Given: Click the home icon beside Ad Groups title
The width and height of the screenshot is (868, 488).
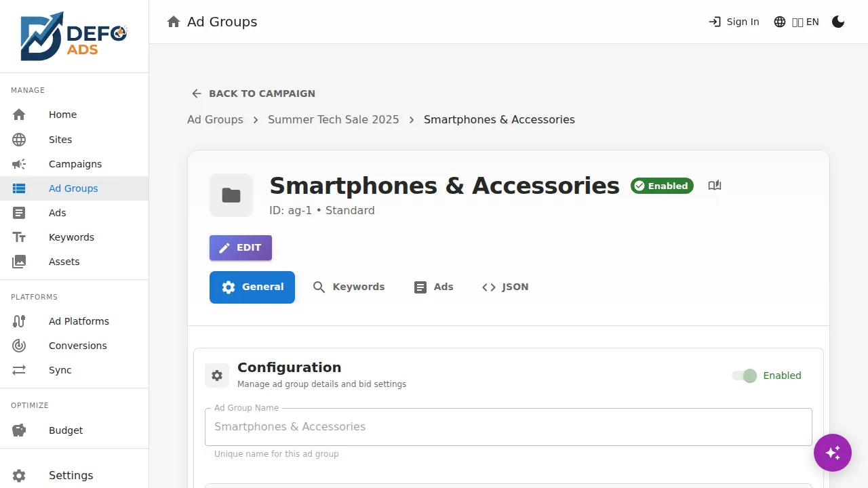Looking at the screenshot, I should pos(174,22).
